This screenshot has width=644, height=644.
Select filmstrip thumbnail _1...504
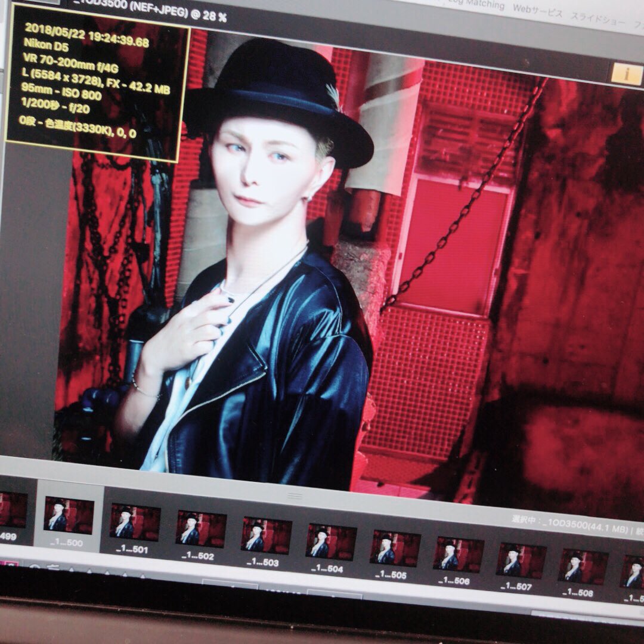pos(331,542)
